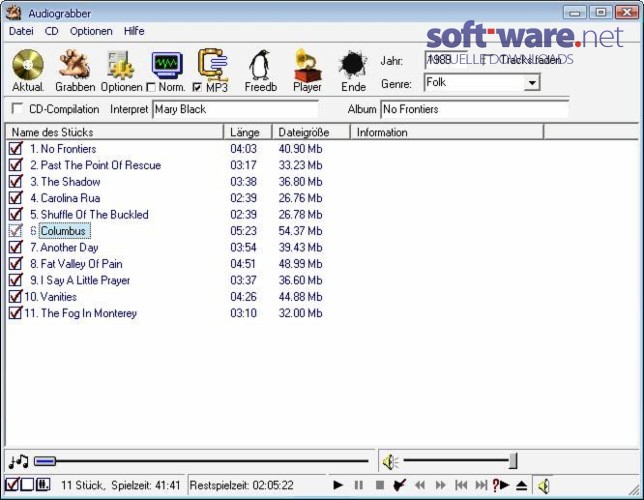Click the Norm. waveform monitor icon
The image size is (644, 500).
point(167,65)
